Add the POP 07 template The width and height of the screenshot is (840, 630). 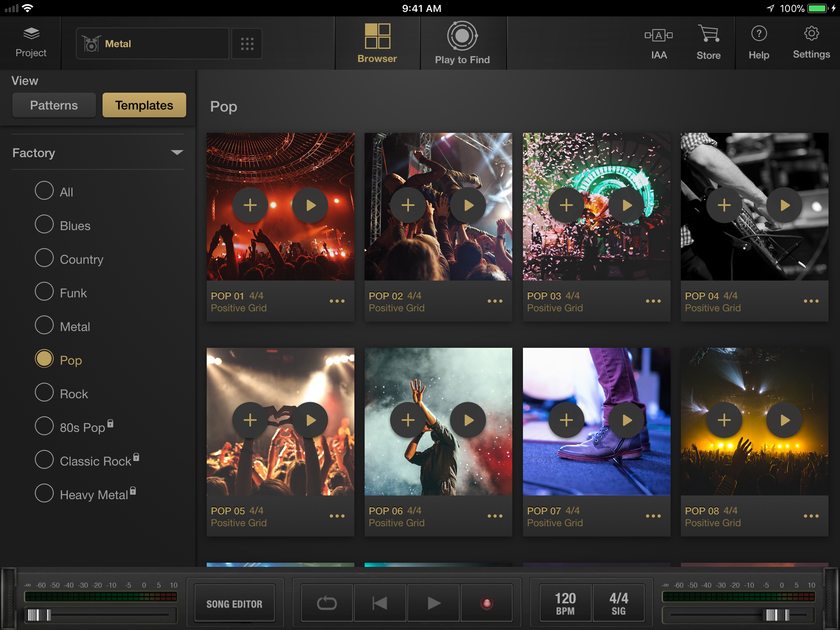click(566, 420)
